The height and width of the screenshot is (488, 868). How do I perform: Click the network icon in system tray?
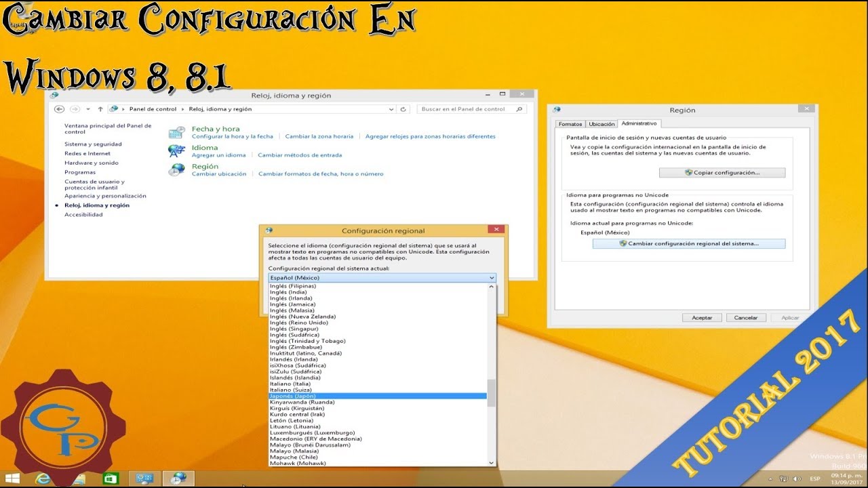coord(783,479)
